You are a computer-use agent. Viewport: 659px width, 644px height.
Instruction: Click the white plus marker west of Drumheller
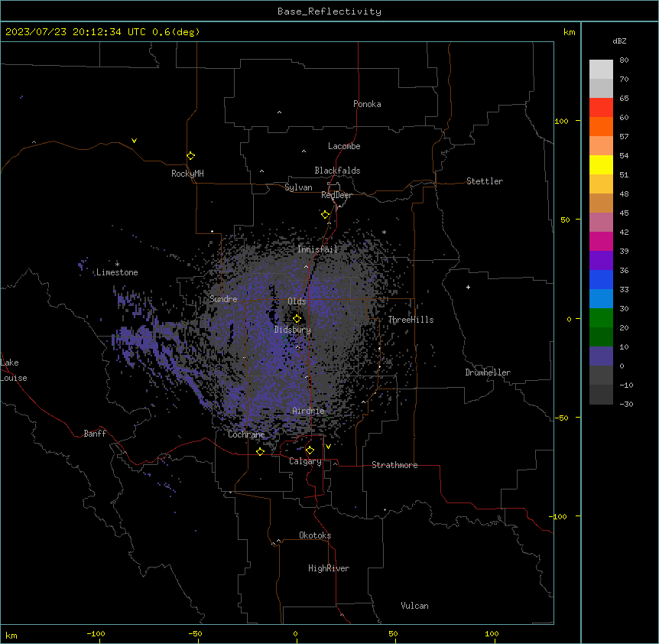pyautogui.click(x=468, y=287)
